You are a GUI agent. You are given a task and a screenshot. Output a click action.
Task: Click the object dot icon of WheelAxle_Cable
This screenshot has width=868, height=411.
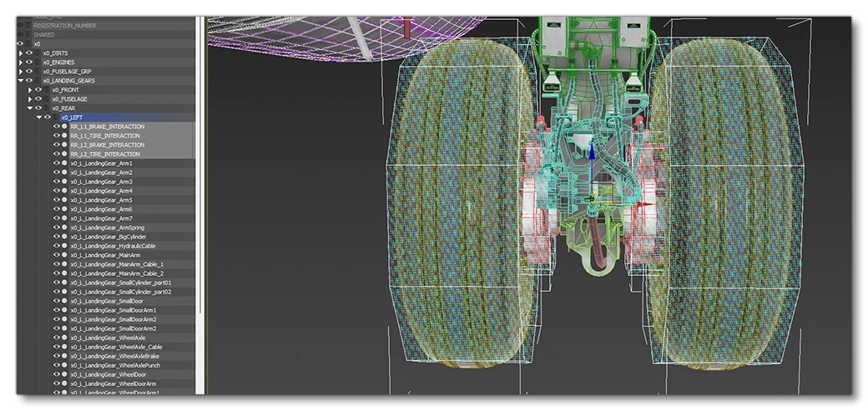[x=65, y=347]
